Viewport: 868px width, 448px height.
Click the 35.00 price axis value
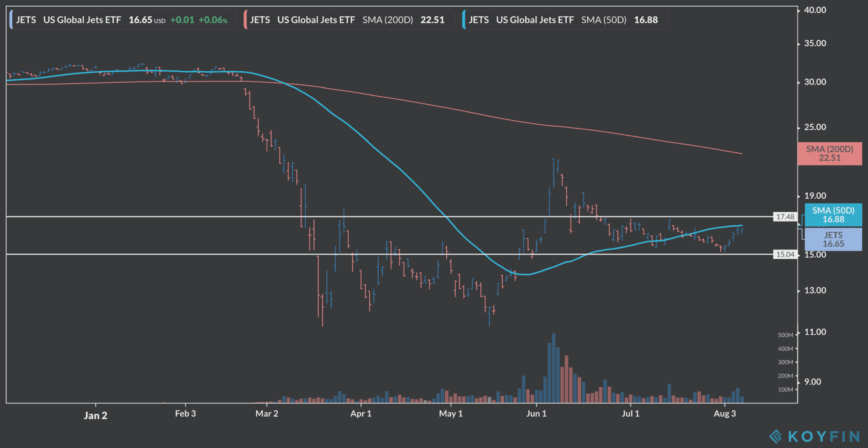pyautogui.click(x=815, y=43)
